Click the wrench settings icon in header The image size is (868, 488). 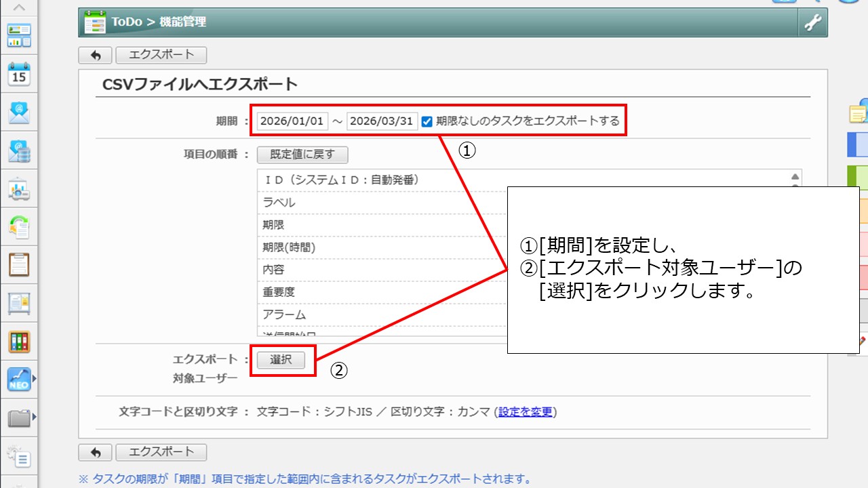point(812,22)
